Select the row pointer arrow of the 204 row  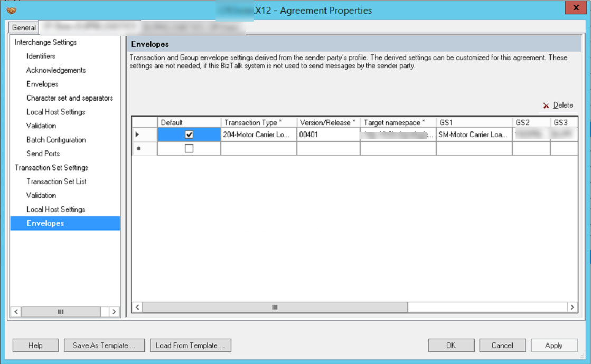tap(137, 135)
